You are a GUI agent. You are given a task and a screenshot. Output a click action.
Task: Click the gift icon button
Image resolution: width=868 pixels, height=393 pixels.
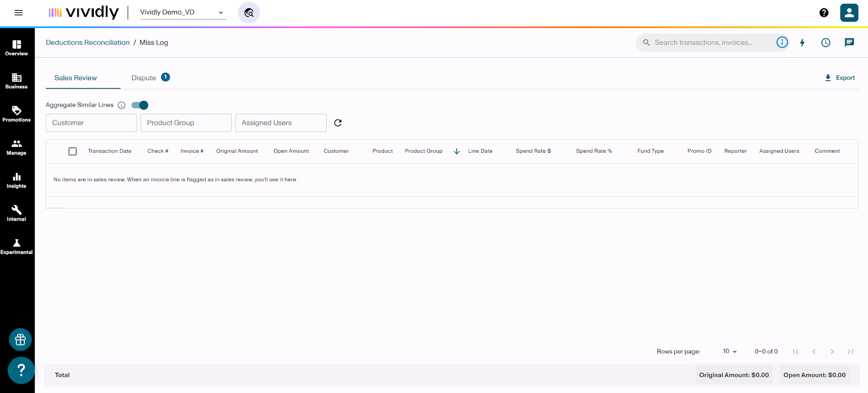21,340
